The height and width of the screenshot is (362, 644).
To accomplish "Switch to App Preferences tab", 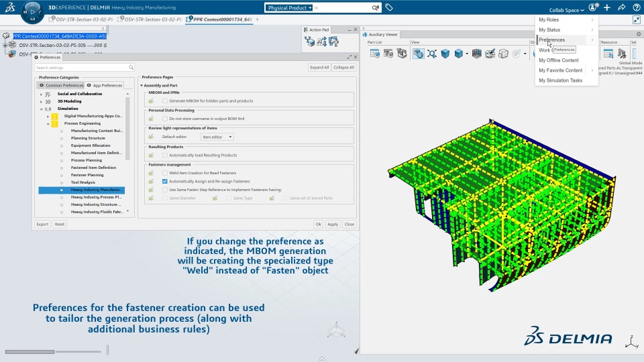I will coord(105,85).
